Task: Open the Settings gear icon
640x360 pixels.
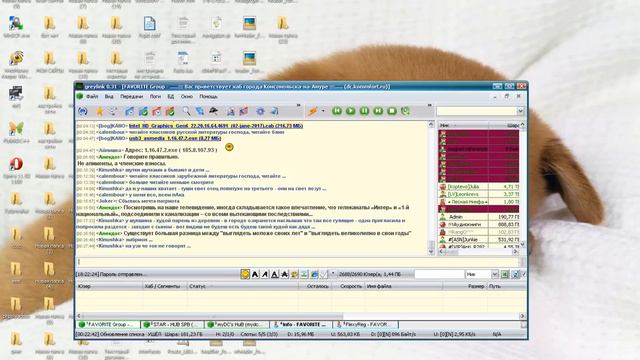Action: click(260, 111)
